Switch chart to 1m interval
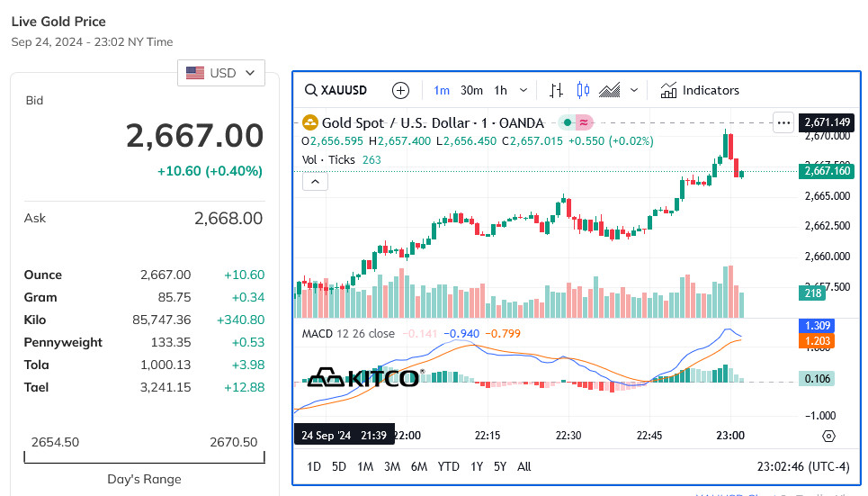Screen dimensions: 868x496 point(442,90)
